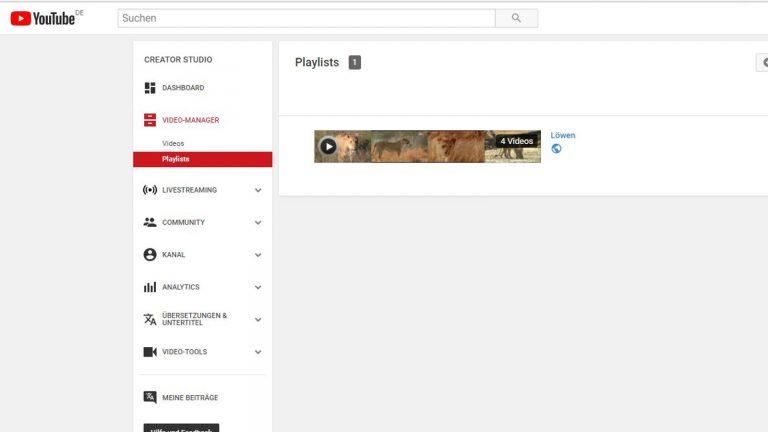
Task: Open the DASHBOARD menu label
Action: (183, 88)
